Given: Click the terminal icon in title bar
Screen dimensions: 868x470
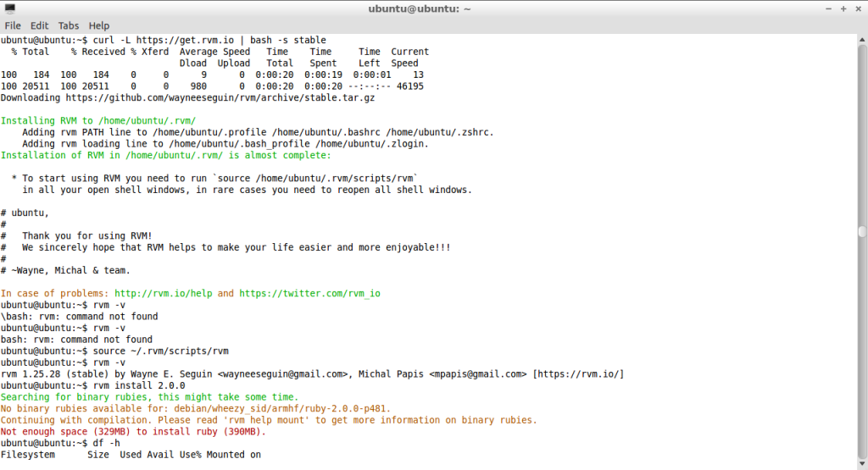Looking at the screenshot, I should 9,8.
